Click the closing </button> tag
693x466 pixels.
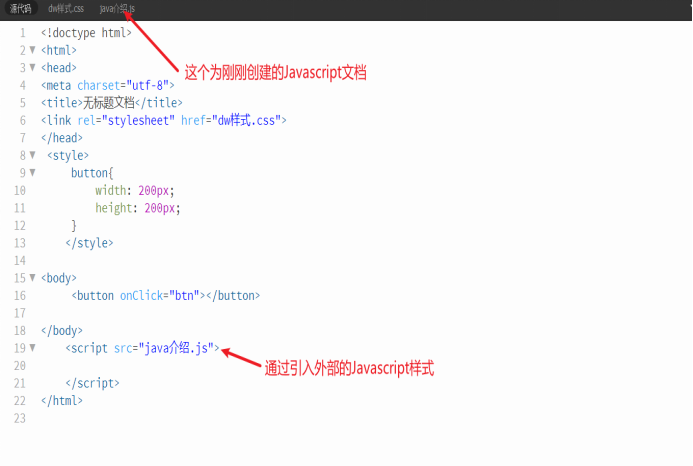233,296
